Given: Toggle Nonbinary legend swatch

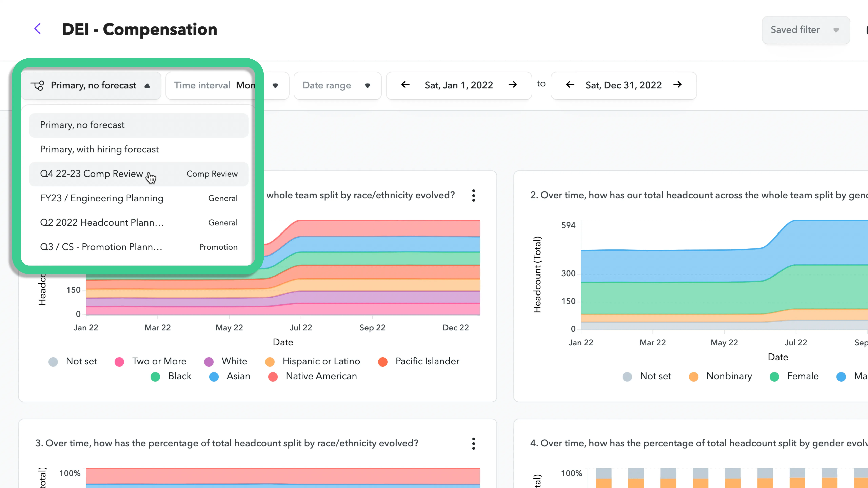Looking at the screenshot, I should [x=694, y=377].
